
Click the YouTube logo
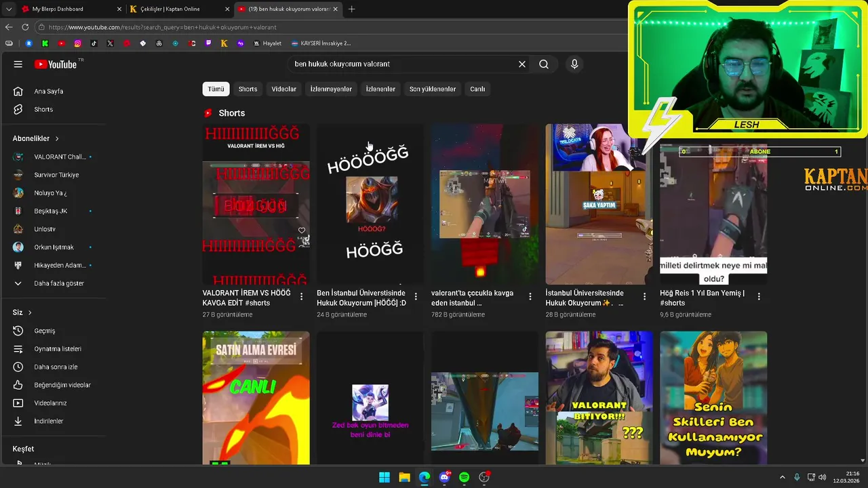coord(56,64)
